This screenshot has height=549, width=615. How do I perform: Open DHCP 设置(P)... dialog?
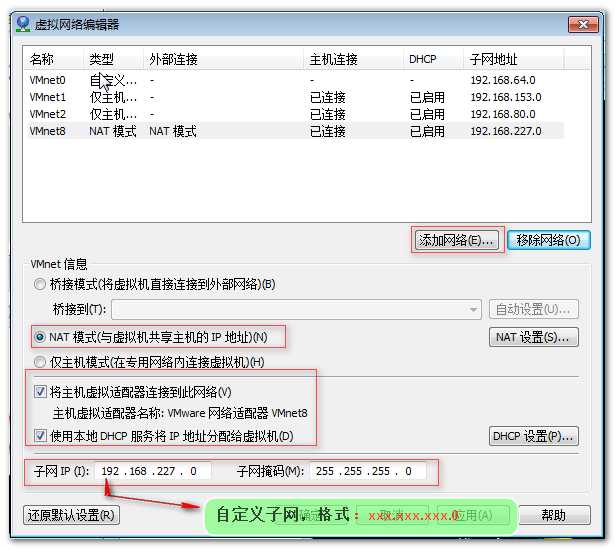534,436
